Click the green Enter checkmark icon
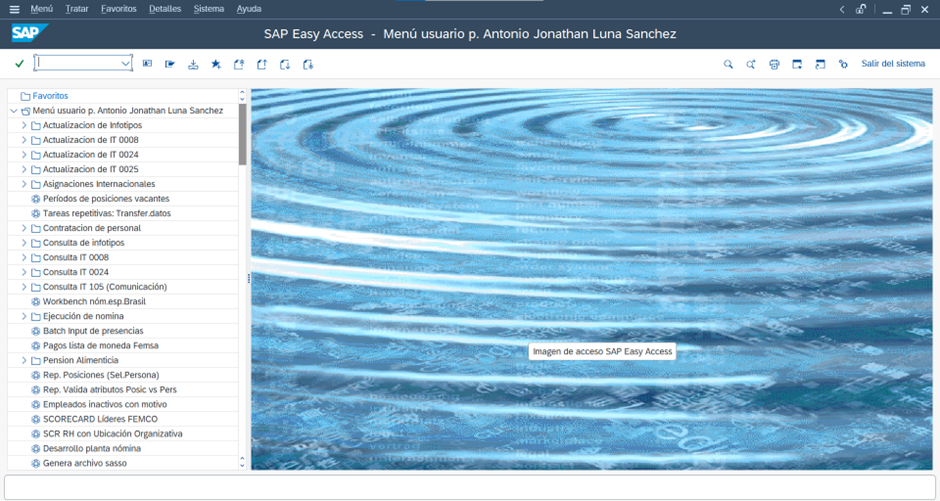The height and width of the screenshot is (501, 940). 19,64
